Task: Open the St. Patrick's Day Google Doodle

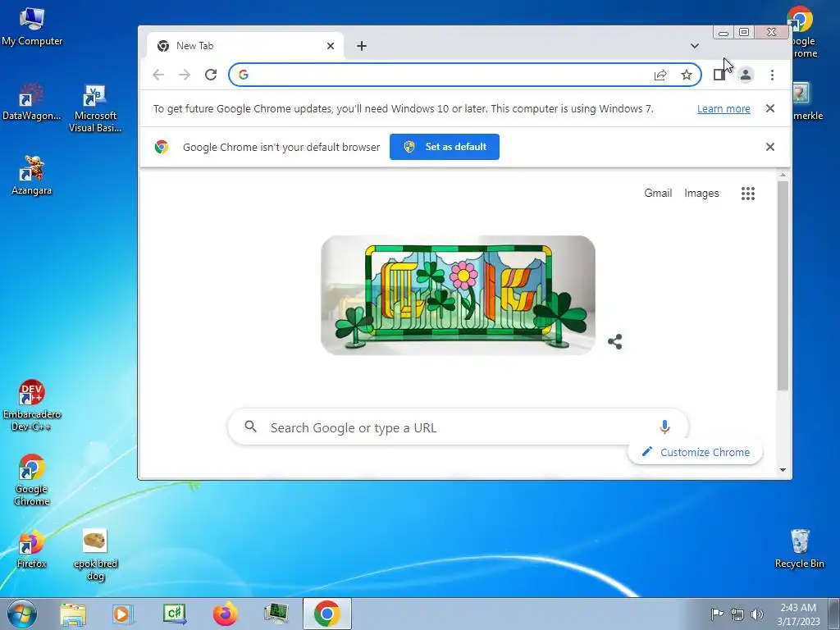Action: click(458, 295)
